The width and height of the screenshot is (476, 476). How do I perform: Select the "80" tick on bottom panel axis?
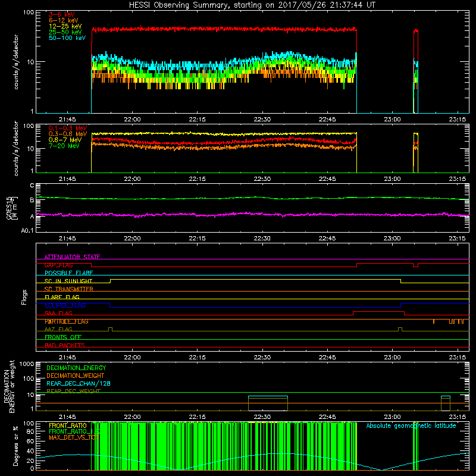tap(30, 431)
